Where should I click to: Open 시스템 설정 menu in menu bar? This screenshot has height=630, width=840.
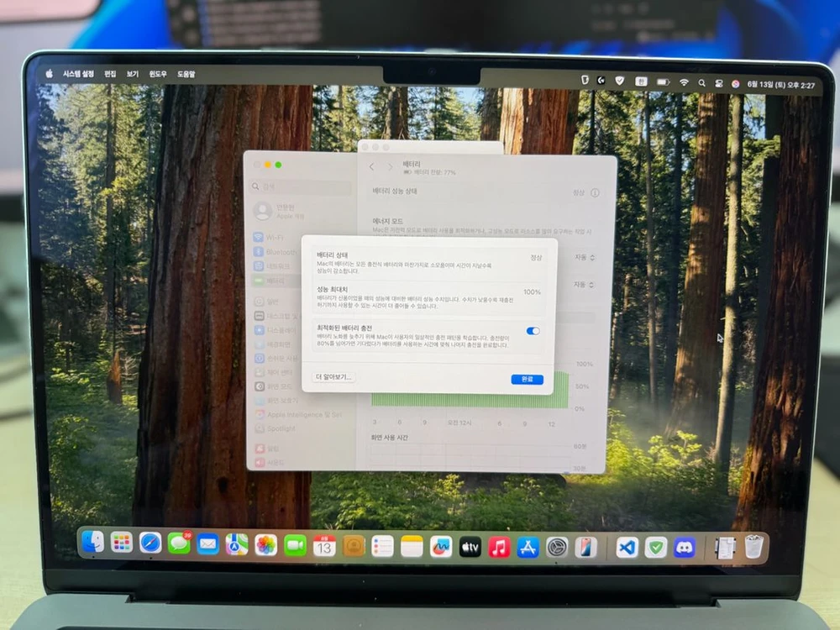(78, 74)
